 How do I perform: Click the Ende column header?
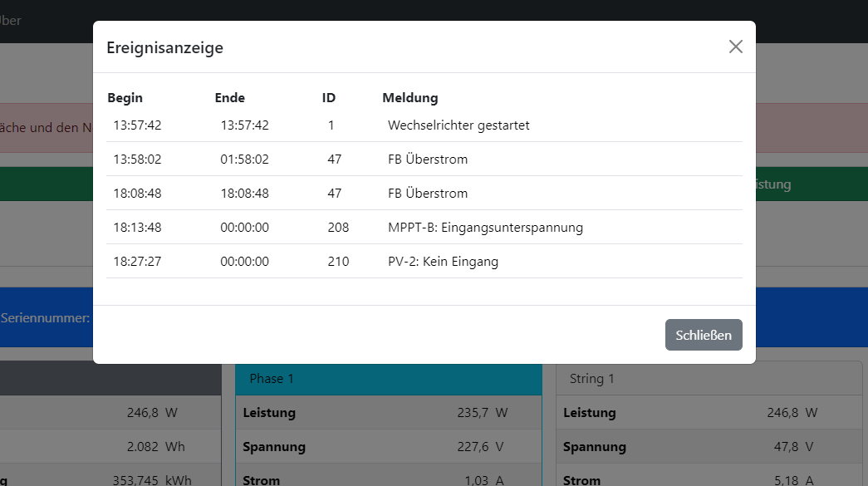pyautogui.click(x=230, y=98)
